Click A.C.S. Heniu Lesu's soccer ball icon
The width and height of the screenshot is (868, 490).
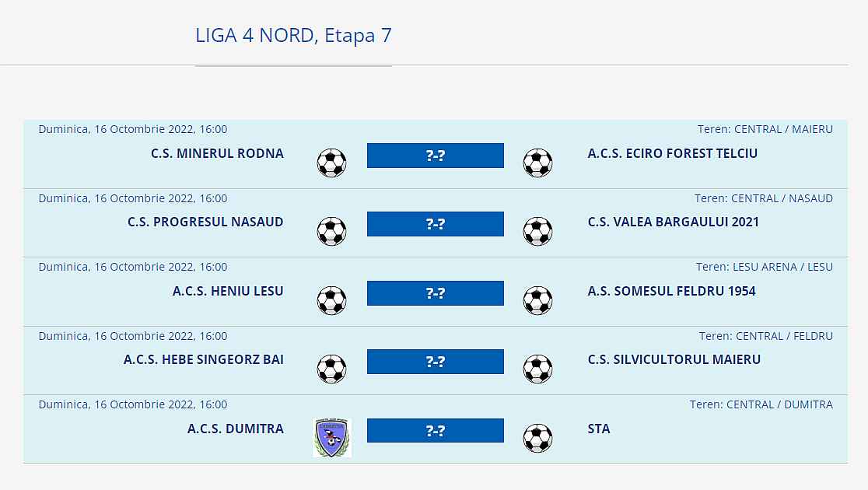[x=331, y=300]
